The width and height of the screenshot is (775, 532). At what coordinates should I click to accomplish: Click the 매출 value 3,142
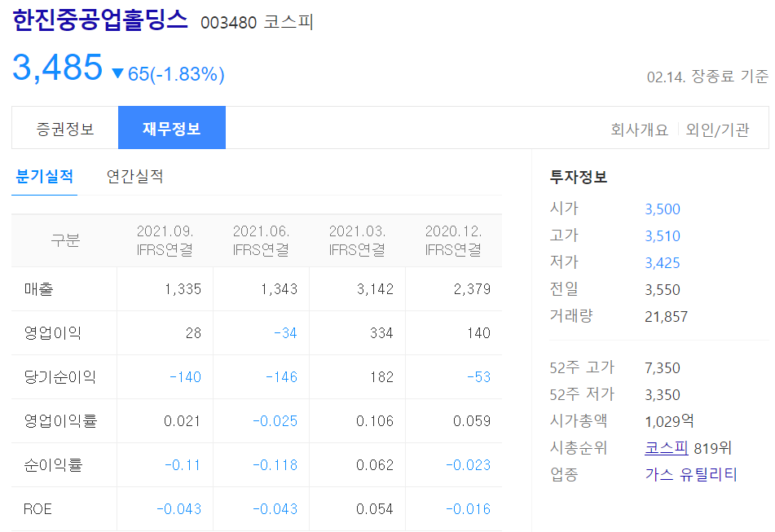pyautogui.click(x=375, y=289)
